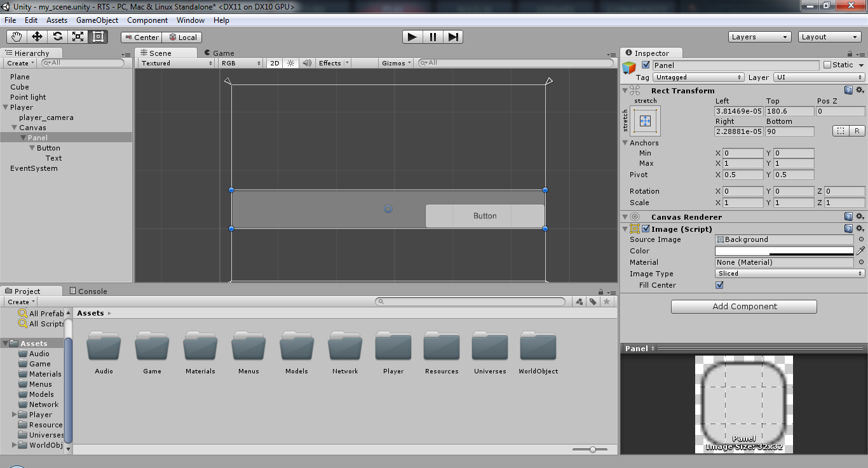Open the Tag Untagged dropdown
This screenshot has width=868, height=468.
(x=698, y=77)
